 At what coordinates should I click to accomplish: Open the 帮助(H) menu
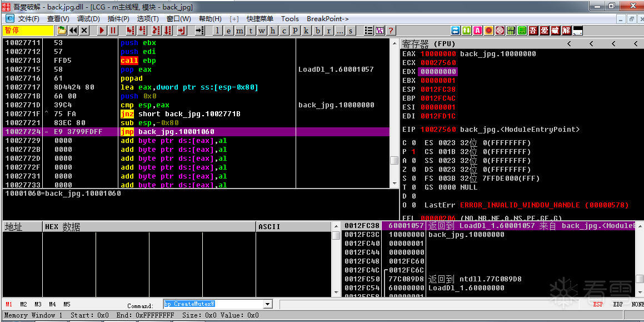click(210, 19)
